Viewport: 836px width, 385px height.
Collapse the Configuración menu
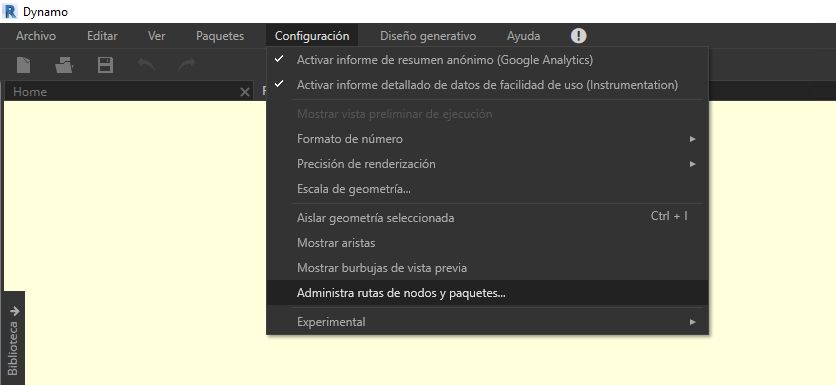click(312, 36)
